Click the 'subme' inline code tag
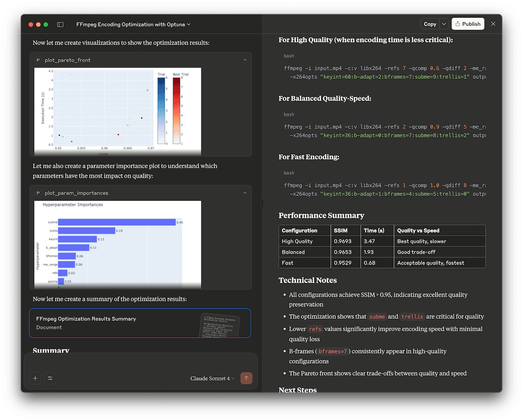 tap(377, 317)
